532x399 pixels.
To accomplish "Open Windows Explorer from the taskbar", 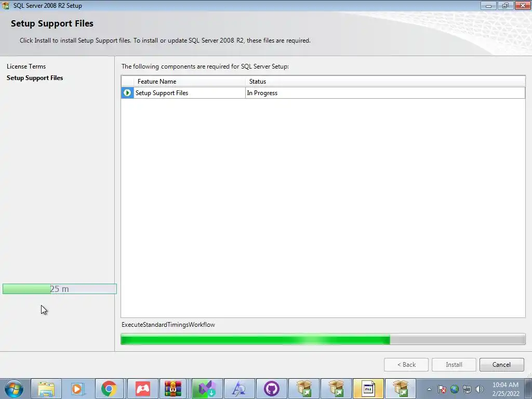I will point(46,389).
